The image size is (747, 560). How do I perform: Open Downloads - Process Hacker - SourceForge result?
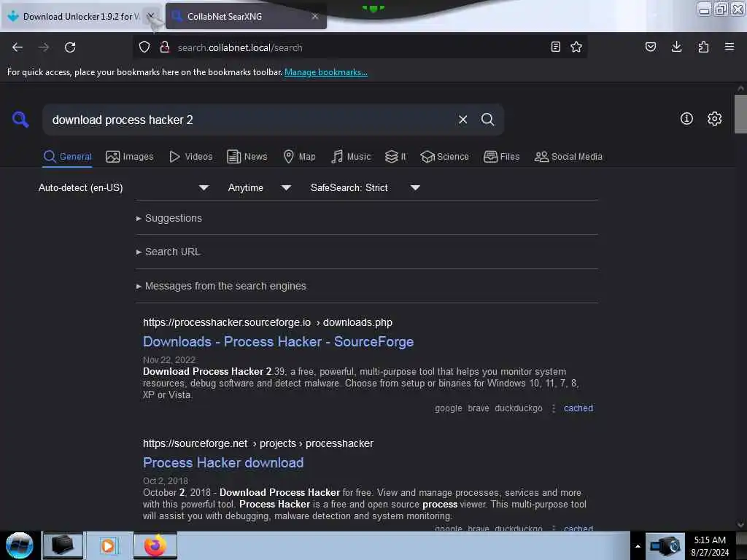point(278,342)
